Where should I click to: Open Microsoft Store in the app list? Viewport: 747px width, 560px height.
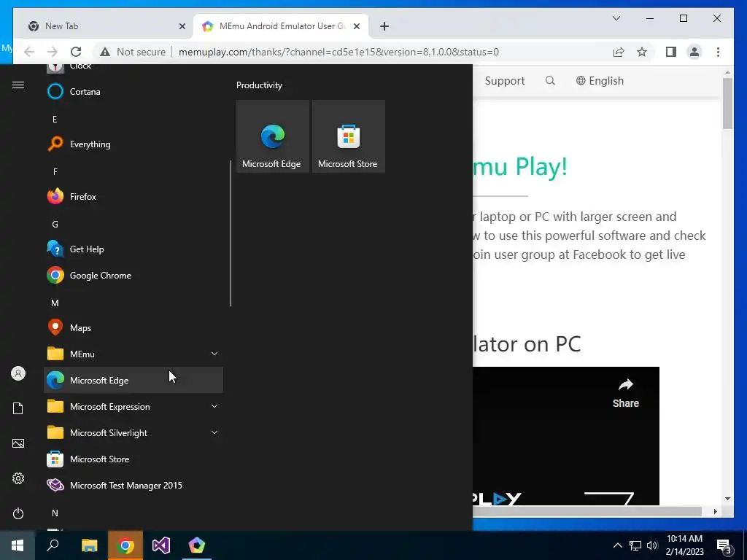click(x=133, y=459)
